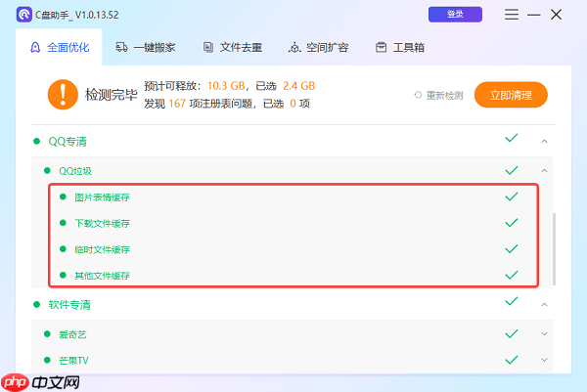Select the 其他文件缓存 item
587x392 pixels.
point(102,276)
